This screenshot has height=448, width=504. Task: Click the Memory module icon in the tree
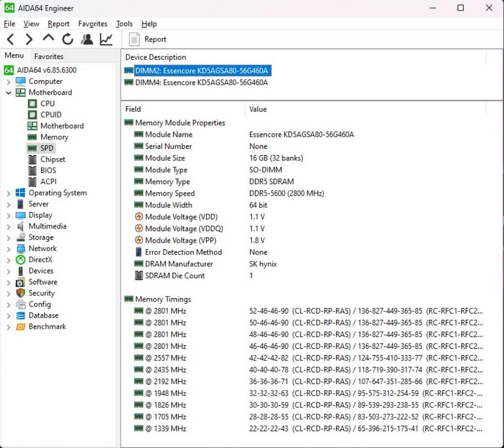32,137
